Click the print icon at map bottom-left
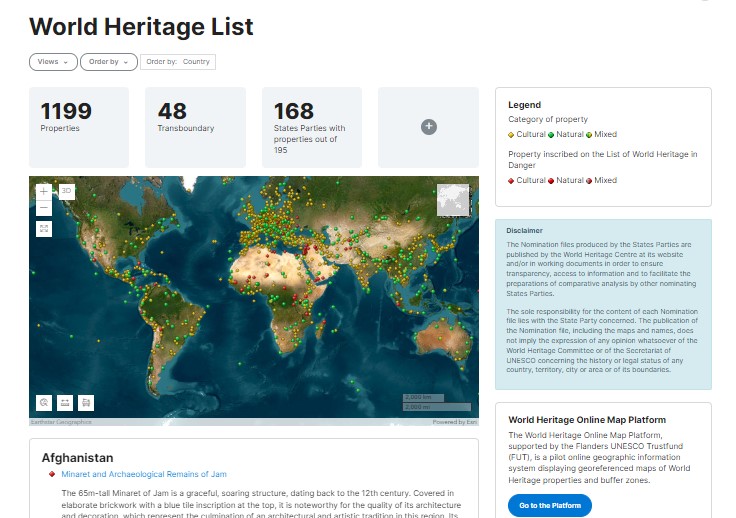 (x=86, y=402)
